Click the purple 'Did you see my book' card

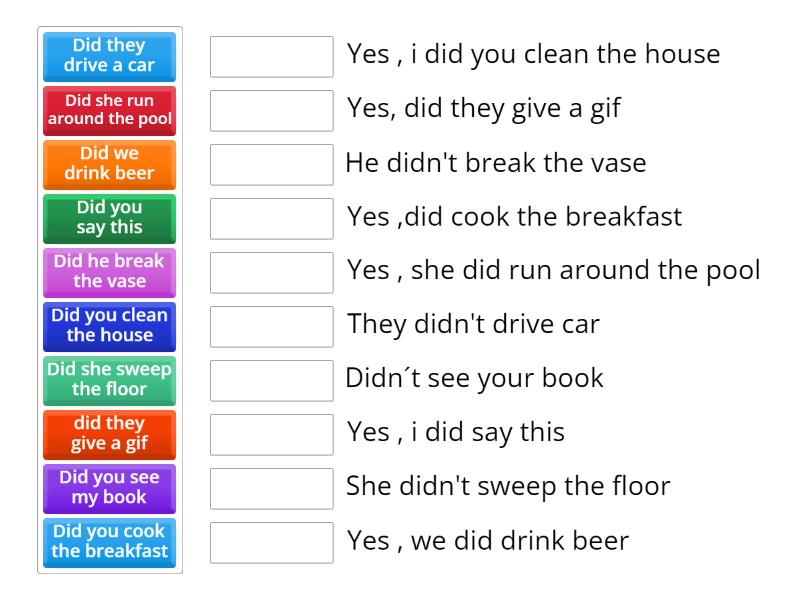(x=109, y=489)
